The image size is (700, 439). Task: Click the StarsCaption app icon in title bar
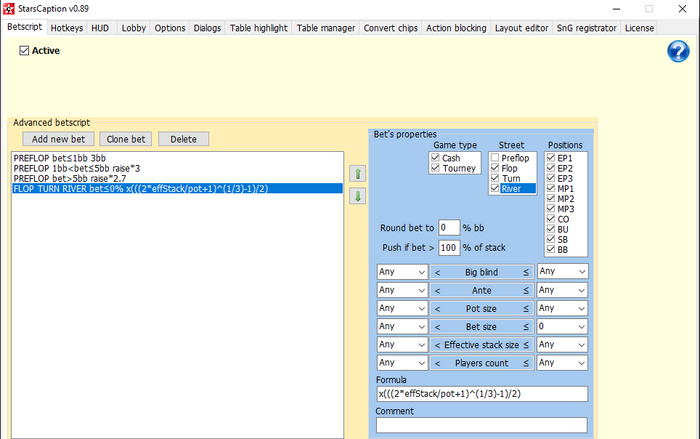10,9
